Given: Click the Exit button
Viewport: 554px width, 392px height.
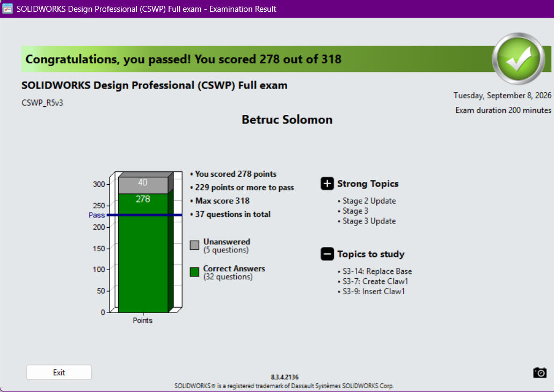Looking at the screenshot, I should click(59, 373).
